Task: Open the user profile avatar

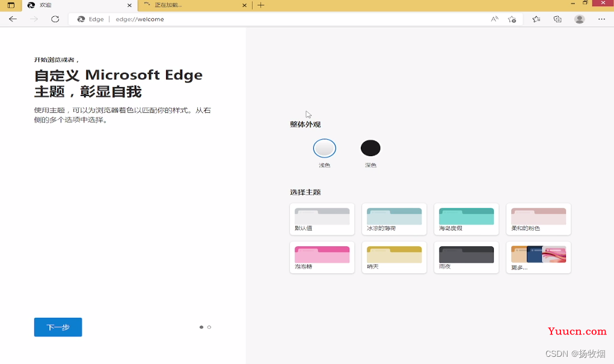Action: coord(580,19)
